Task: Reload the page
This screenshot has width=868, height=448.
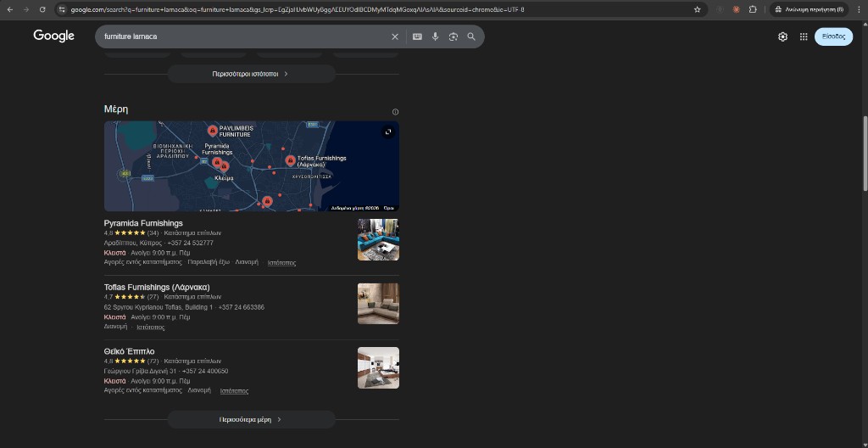Action: pyautogui.click(x=42, y=9)
